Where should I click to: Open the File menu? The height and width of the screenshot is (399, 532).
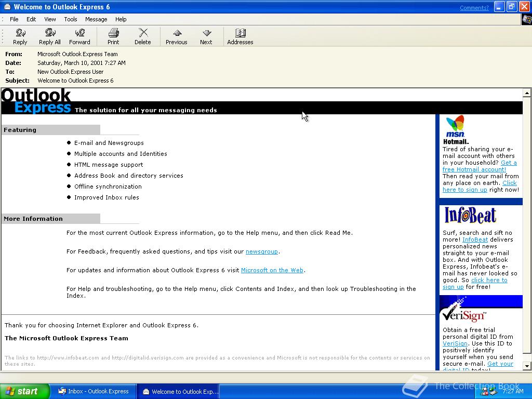[14, 19]
